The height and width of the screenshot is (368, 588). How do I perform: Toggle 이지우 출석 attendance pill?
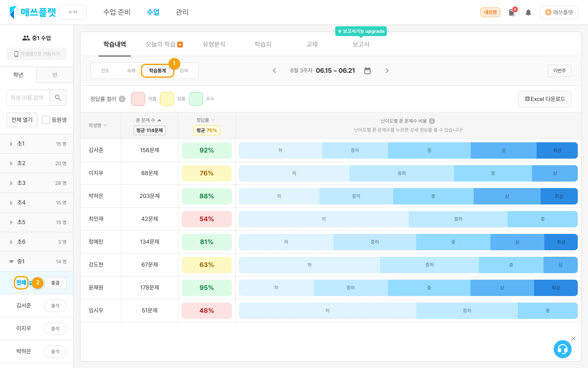coord(55,329)
